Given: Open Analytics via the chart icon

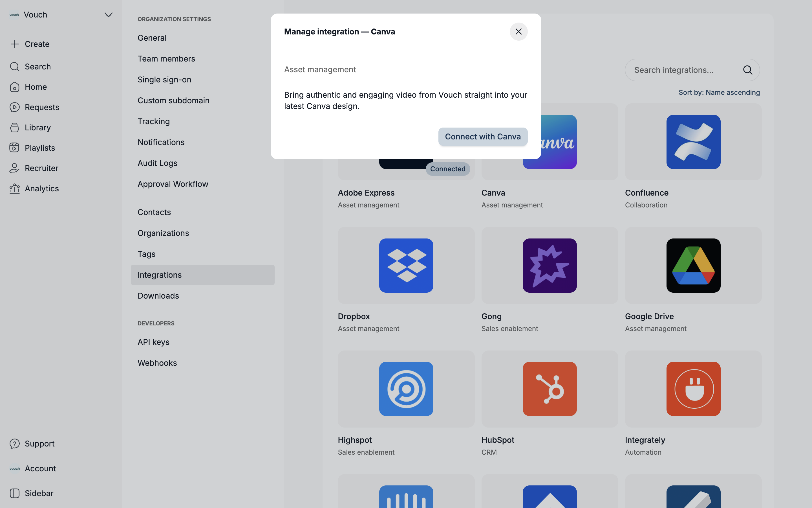Looking at the screenshot, I should tap(14, 189).
